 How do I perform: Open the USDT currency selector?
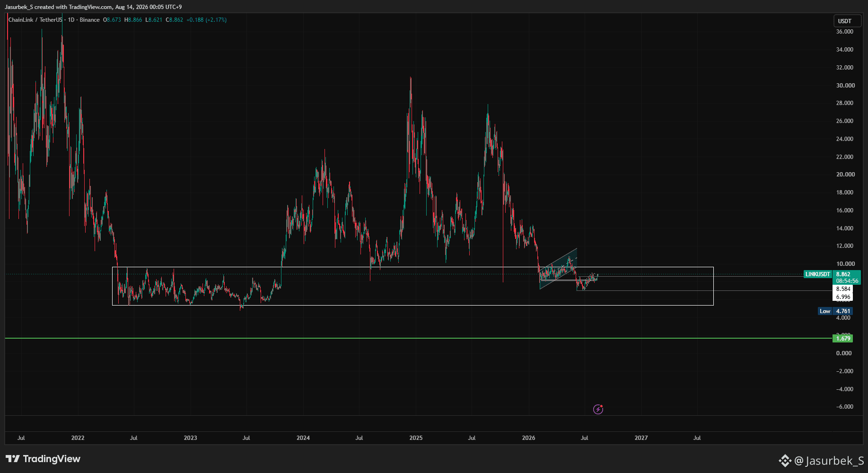pyautogui.click(x=847, y=21)
